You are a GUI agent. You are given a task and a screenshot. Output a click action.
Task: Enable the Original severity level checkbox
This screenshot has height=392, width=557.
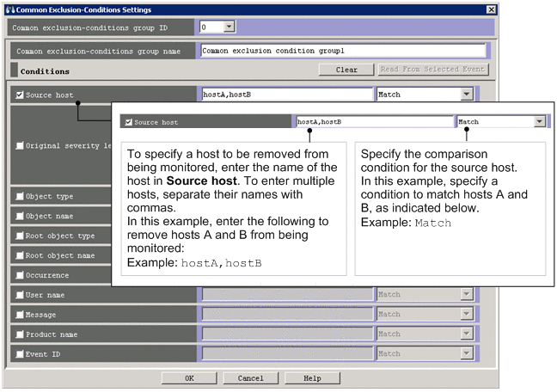[20, 145]
